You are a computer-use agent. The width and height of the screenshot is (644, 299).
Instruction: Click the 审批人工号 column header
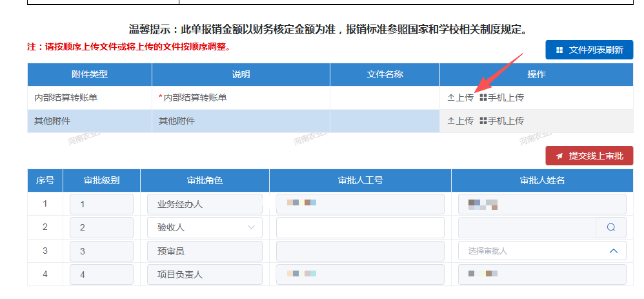pos(360,180)
